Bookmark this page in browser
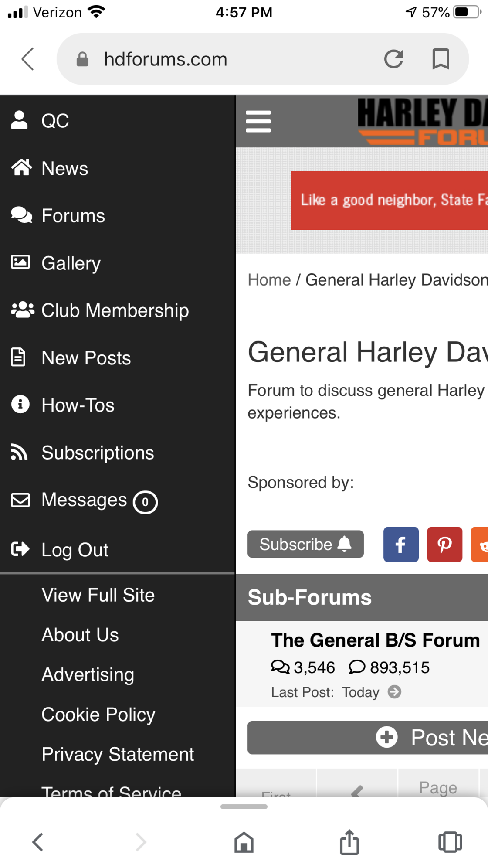Screen dimensions: 488x868 (x=441, y=59)
